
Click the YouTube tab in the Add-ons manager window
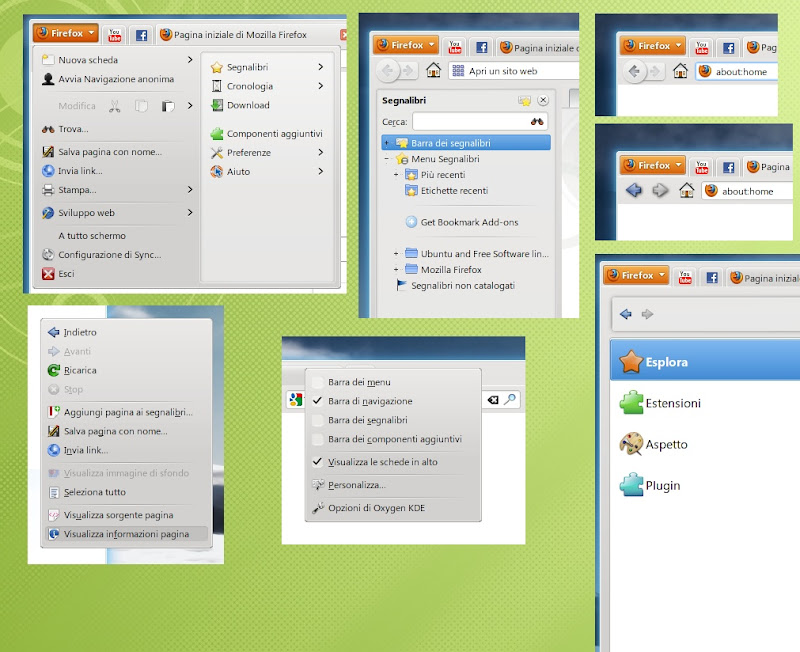[685, 278]
